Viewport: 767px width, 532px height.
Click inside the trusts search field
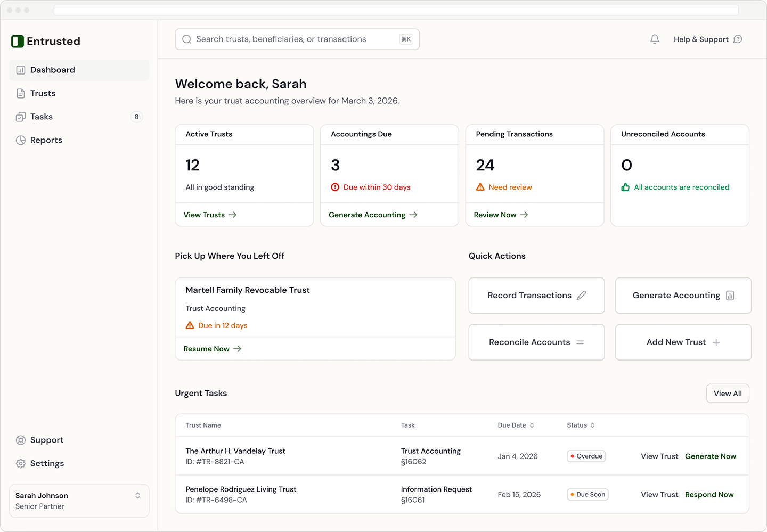[x=297, y=39]
